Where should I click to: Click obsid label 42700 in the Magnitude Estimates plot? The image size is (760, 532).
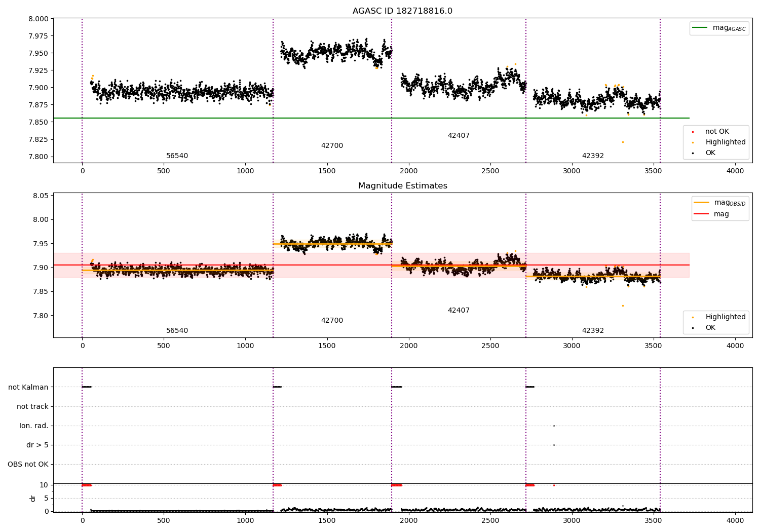click(x=332, y=321)
